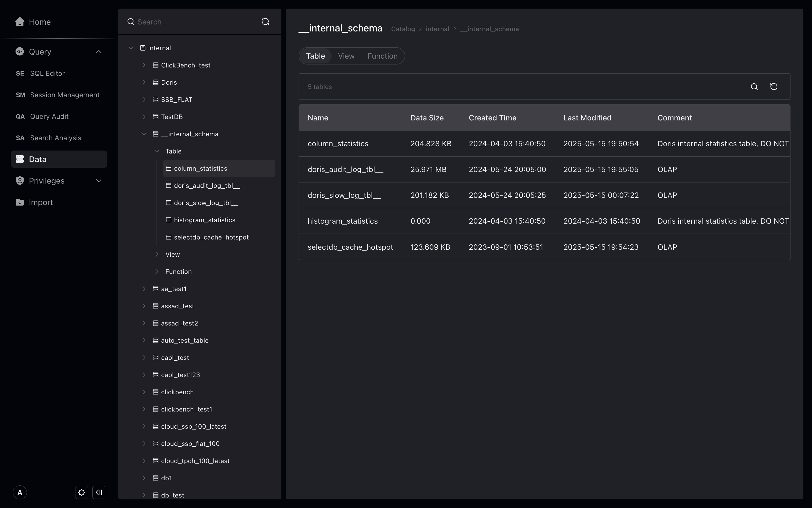Click the magnifier icon in tree search

[131, 22]
